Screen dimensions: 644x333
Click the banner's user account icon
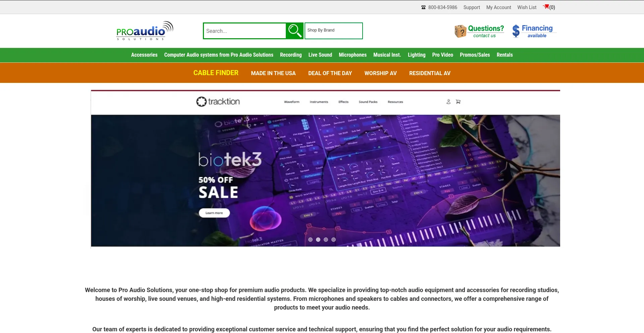point(448,102)
